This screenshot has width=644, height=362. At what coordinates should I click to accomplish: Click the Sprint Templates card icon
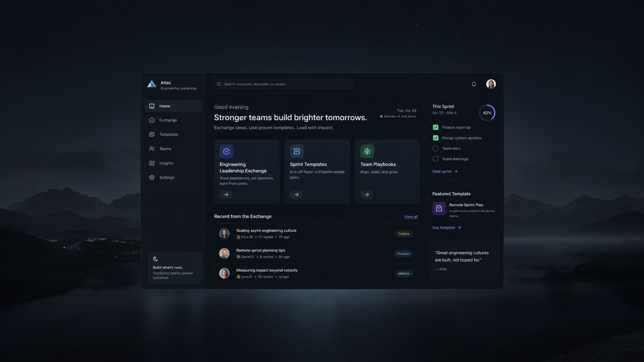click(297, 151)
